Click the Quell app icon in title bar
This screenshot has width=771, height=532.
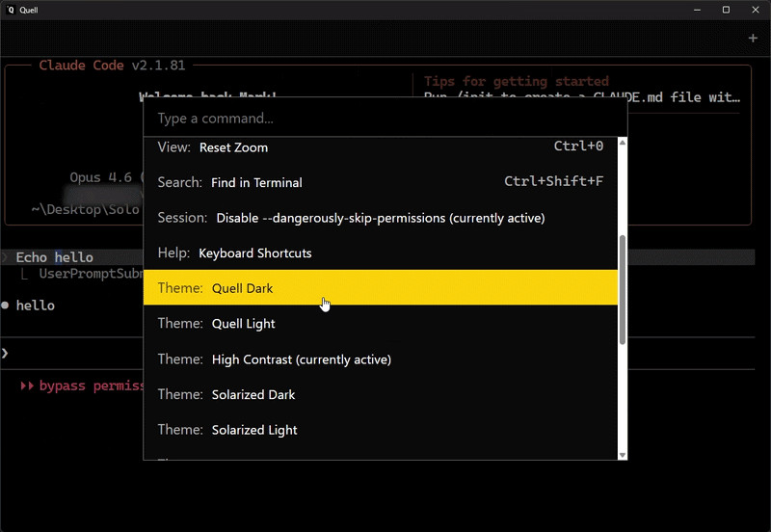tap(11, 10)
